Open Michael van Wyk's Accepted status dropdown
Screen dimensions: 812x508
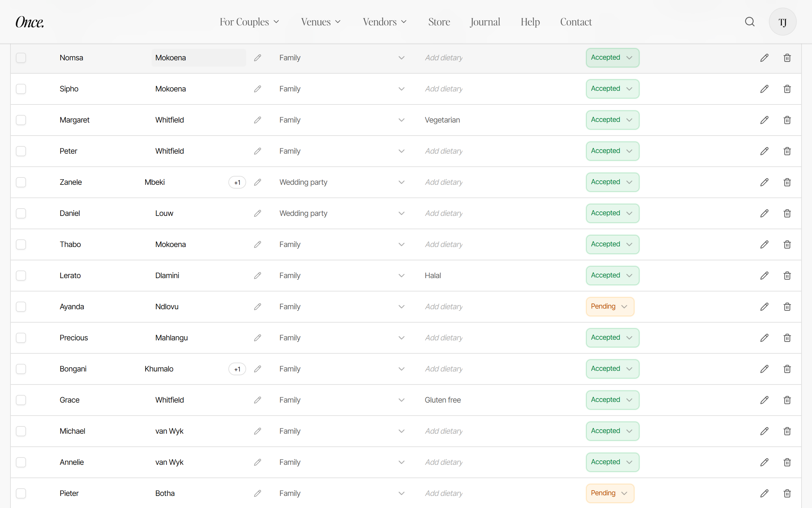pos(612,431)
